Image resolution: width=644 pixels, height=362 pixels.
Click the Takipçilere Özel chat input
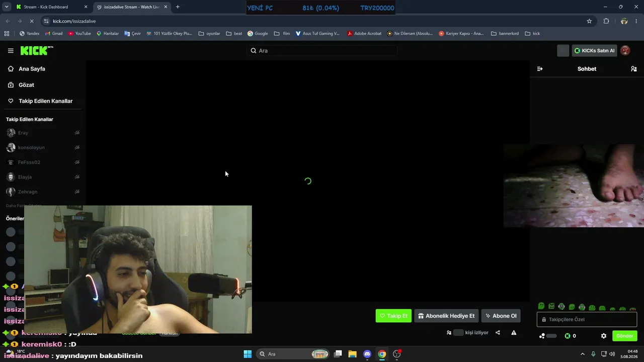tap(587, 319)
